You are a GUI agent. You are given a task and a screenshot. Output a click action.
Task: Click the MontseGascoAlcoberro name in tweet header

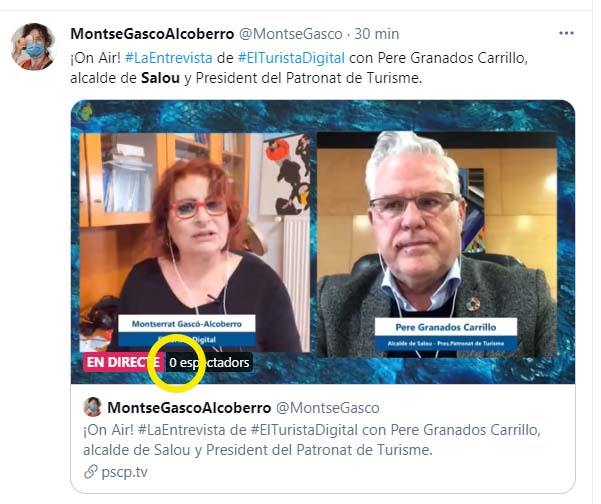[x=152, y=34]
